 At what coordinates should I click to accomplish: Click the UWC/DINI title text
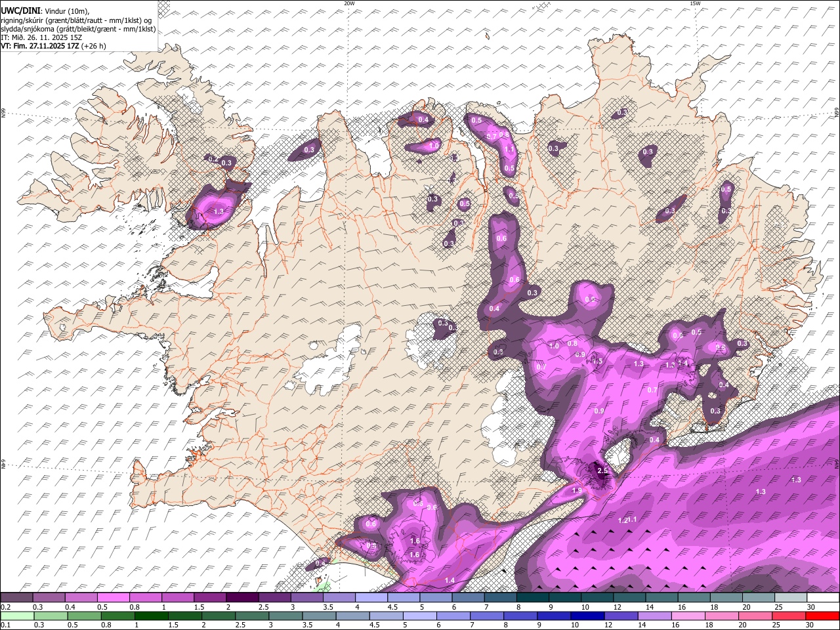tap(20, 11)
